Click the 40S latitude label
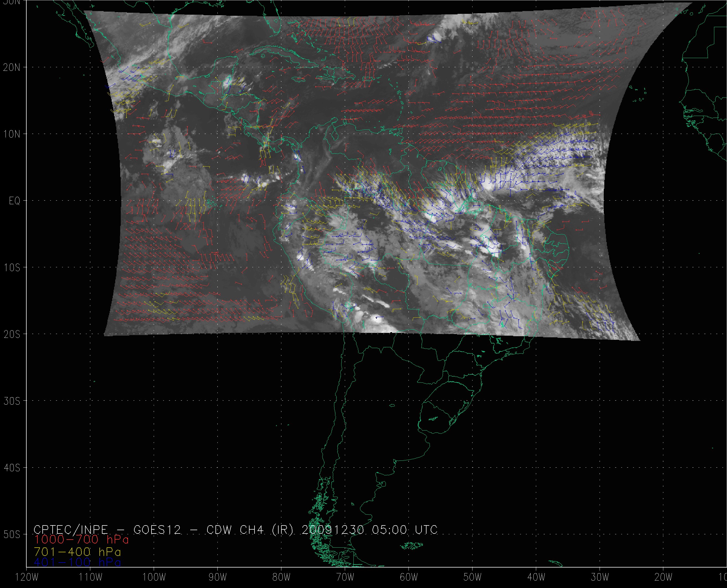 pyautogui.click(x=12, y=468)
